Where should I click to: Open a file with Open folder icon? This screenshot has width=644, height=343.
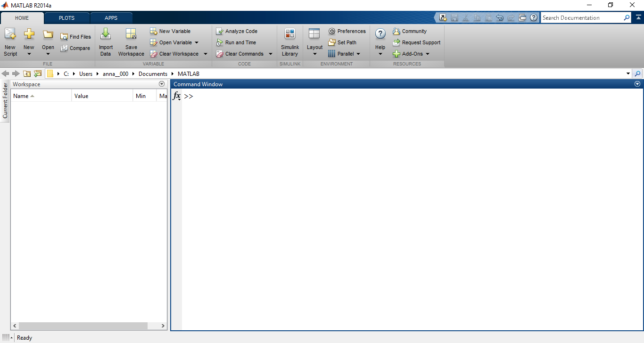48,34
